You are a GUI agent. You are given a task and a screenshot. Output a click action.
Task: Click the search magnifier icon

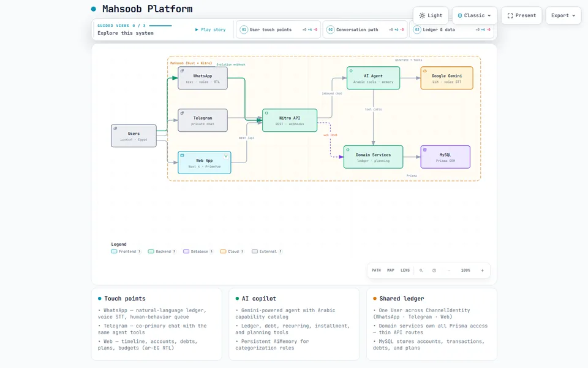click(421, 270)
